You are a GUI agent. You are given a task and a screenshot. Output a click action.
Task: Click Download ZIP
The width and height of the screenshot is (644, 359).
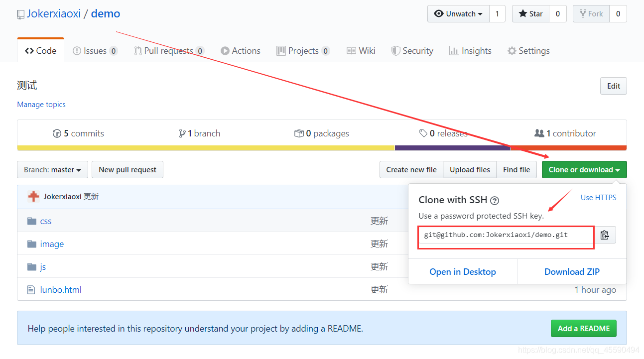(572, 272)
